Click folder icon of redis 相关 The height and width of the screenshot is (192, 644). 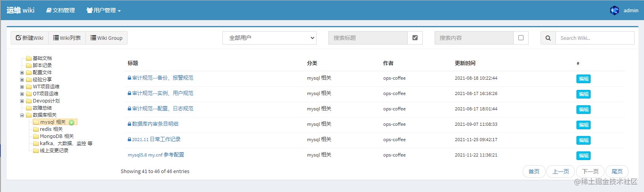point(36,129)
